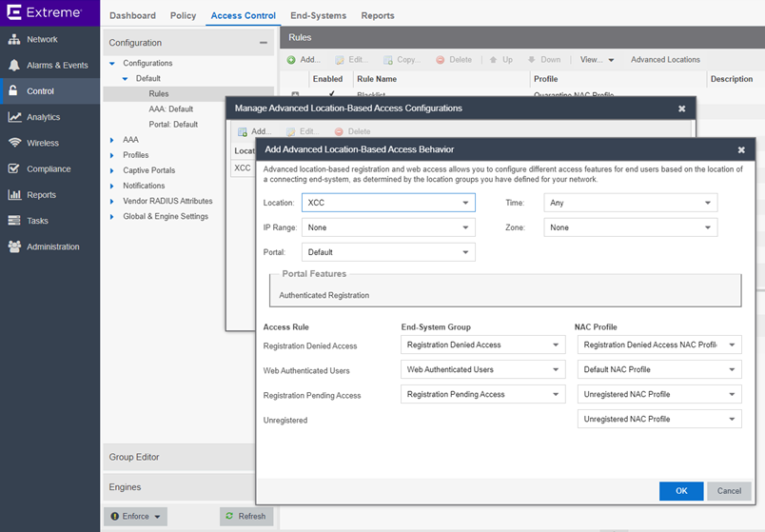The image size is (765, 532).
Task: Switch to the Policy tab
Action: coord(183,15)
